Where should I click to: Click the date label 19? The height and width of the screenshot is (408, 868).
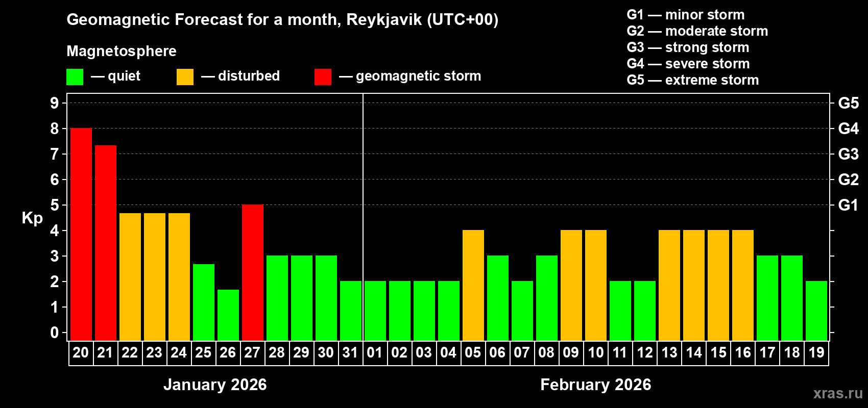pos(816,352)
